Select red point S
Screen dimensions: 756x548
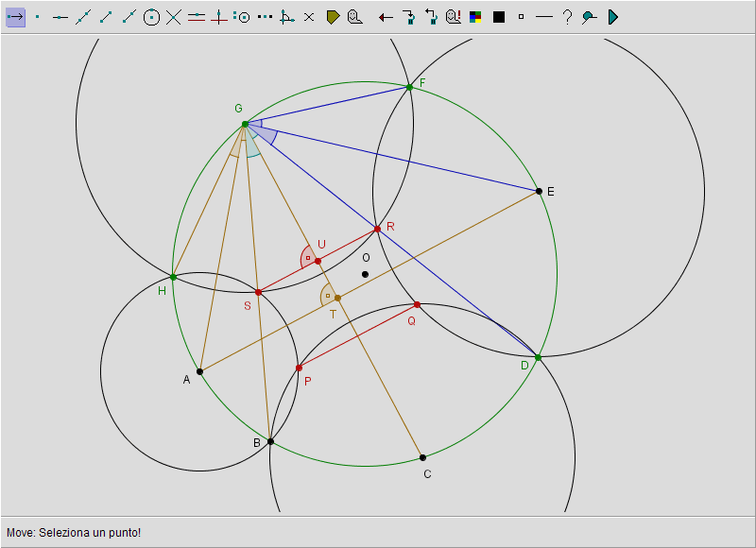(x=258, y=292)
